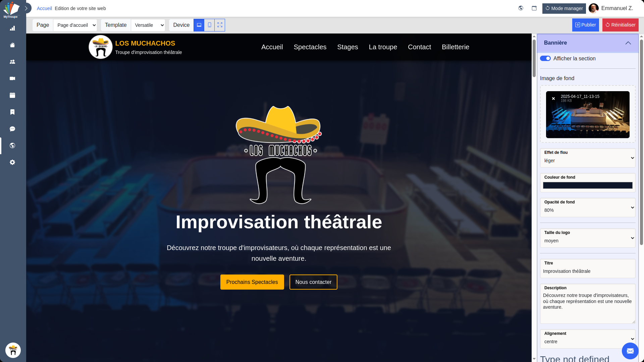Open the statistics panel in the sidebar

[x=12, y=28]
